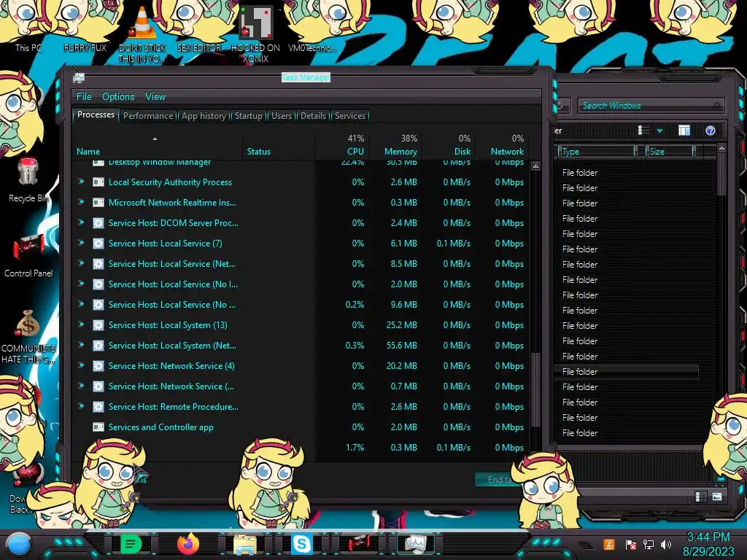The height and width of the screenshot is (560, 747).
Task: Click Task Manager taskbar icon
Action: [415, 544]
